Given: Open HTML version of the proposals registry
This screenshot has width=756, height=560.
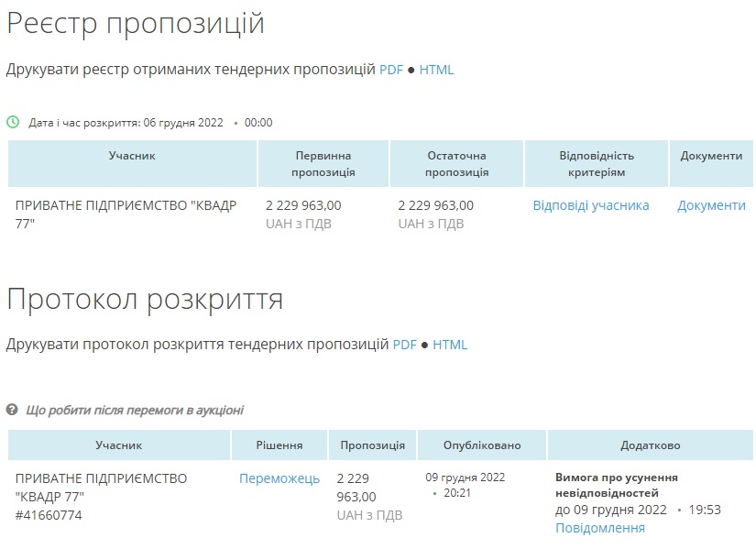Looking at the screenshot, I should tap(436, 70).
